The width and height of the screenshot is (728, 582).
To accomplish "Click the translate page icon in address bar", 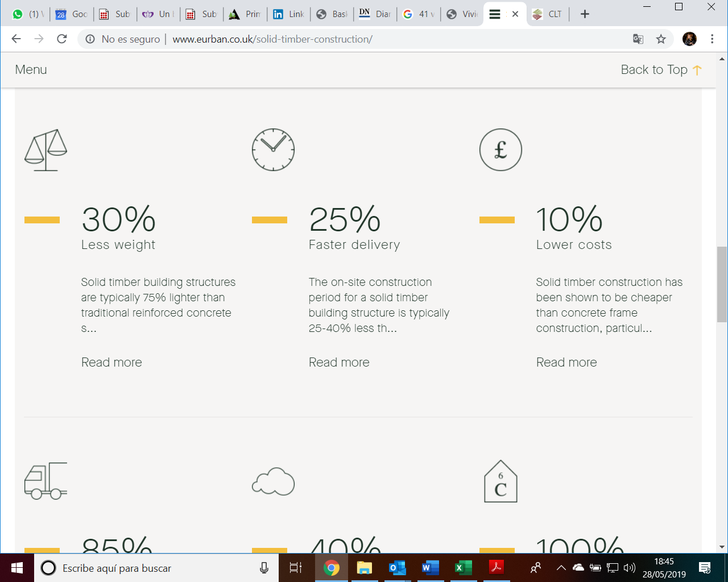I will pyautogui.click(x=638, y=39).
